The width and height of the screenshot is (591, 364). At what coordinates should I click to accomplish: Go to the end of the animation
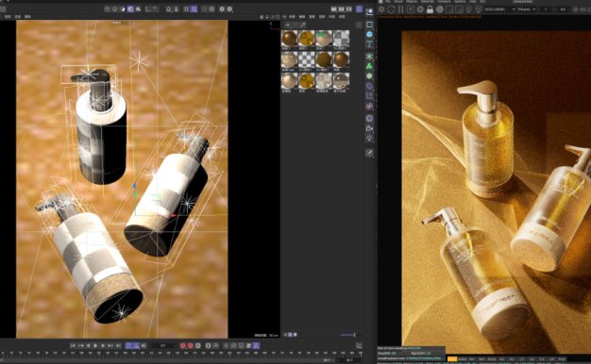(118, 345)
